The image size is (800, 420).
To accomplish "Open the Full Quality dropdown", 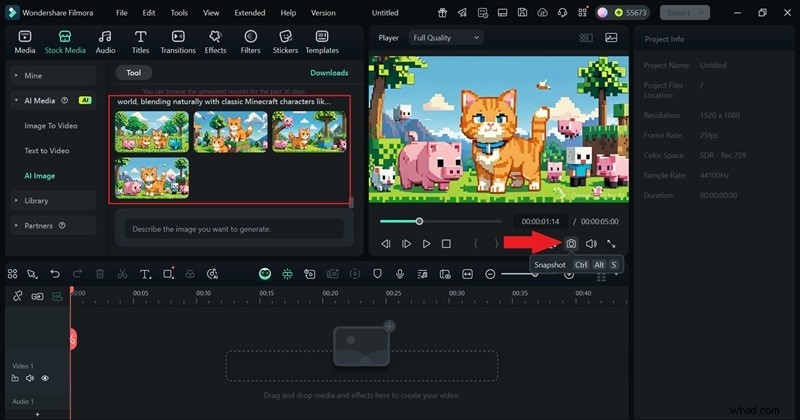I will (x=446, y=37).
